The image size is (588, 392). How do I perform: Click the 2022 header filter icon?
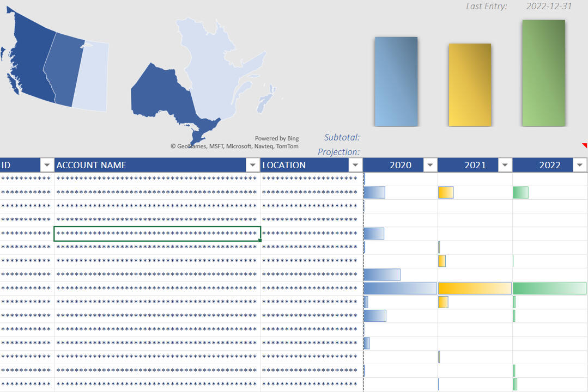point(579,165)
